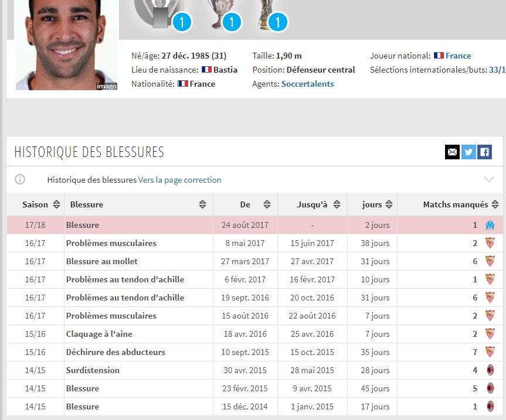Sort injuries by Jusqu'à column header
Screen dimensions: 506x420
(318, 204)
